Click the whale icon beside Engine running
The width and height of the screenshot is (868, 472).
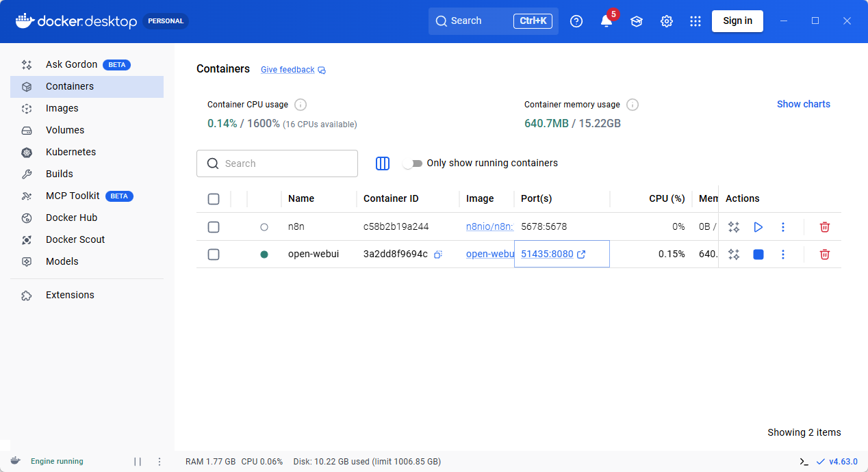click(15, 461)
